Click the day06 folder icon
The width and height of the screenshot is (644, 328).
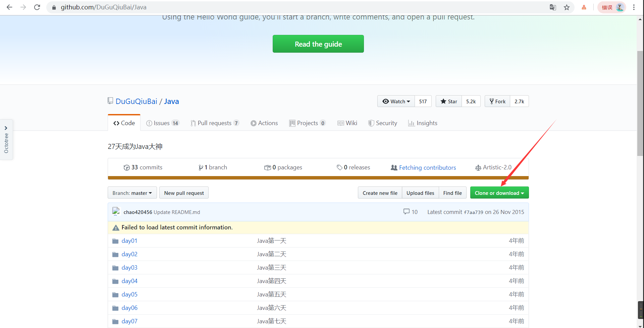pos(115,308)
